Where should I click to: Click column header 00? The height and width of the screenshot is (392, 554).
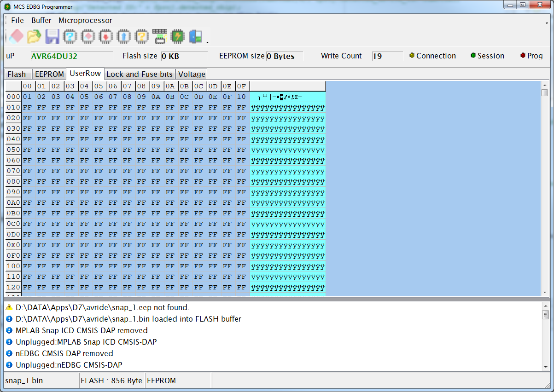(x=28, y=86)
